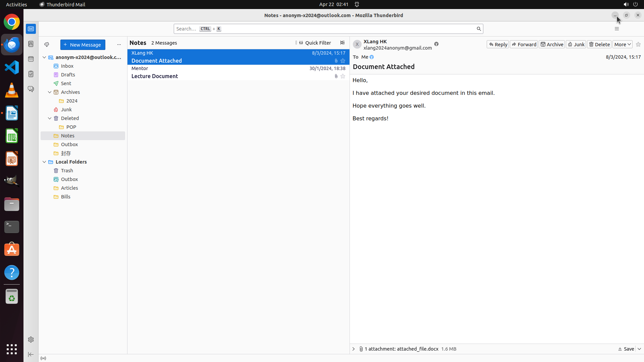644x362 pixels.
Task: Launch VLC from the dock
Action: click(12, 90)
